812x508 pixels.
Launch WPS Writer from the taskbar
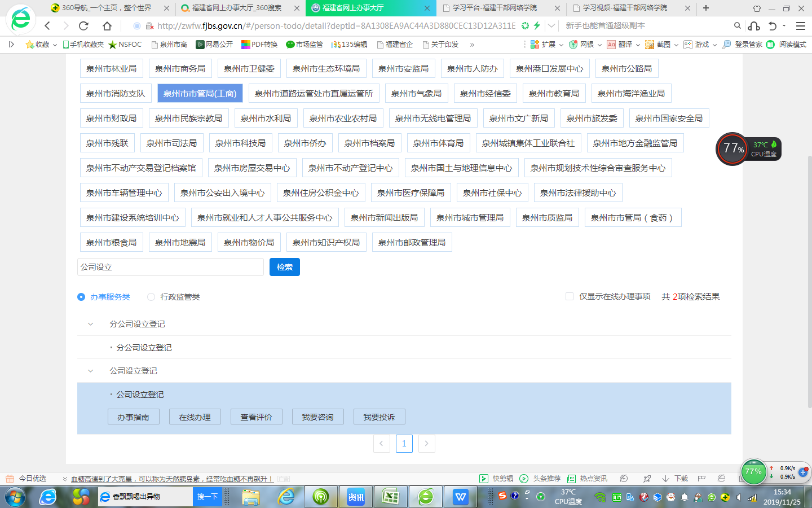(x=461, y=497)
